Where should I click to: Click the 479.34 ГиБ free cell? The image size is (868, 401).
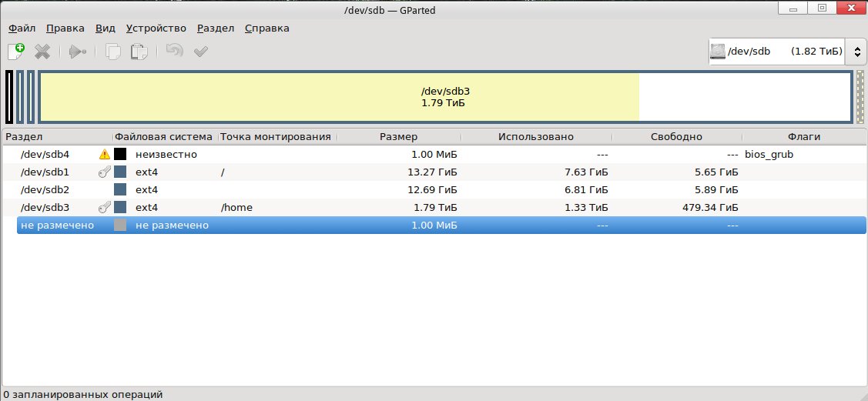coord(711,207)
